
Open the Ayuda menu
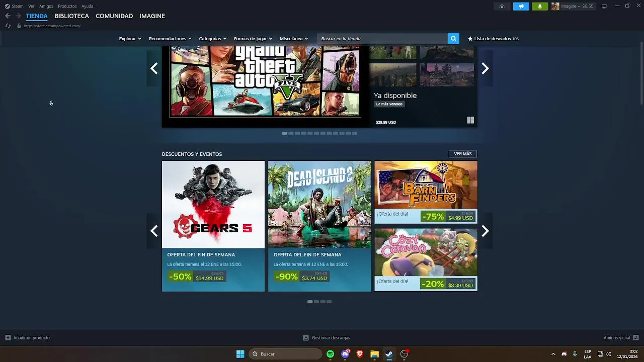point(87,6)
